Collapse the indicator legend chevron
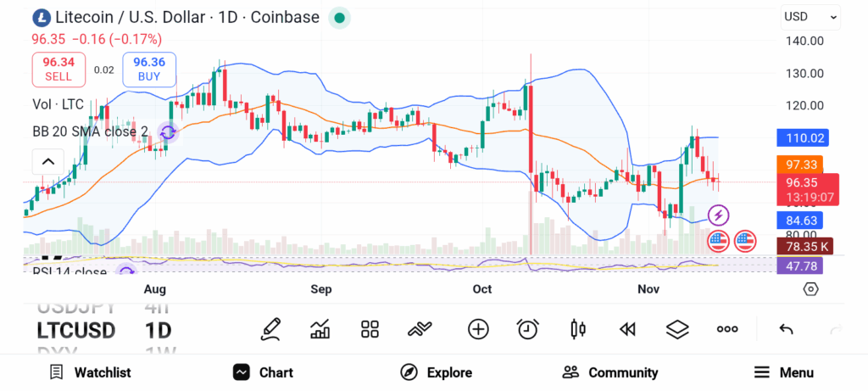The height and width of the screenshot is (391, 868). (48, 162)
